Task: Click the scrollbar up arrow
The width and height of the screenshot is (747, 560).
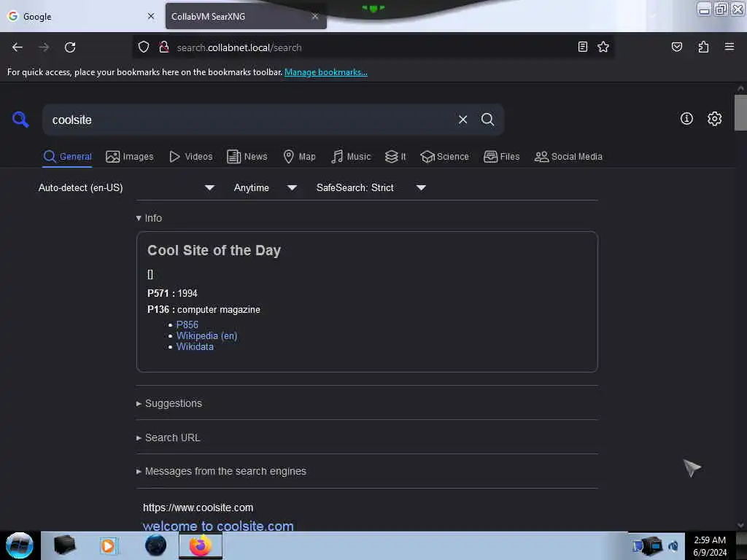Action: pos(740,88)
